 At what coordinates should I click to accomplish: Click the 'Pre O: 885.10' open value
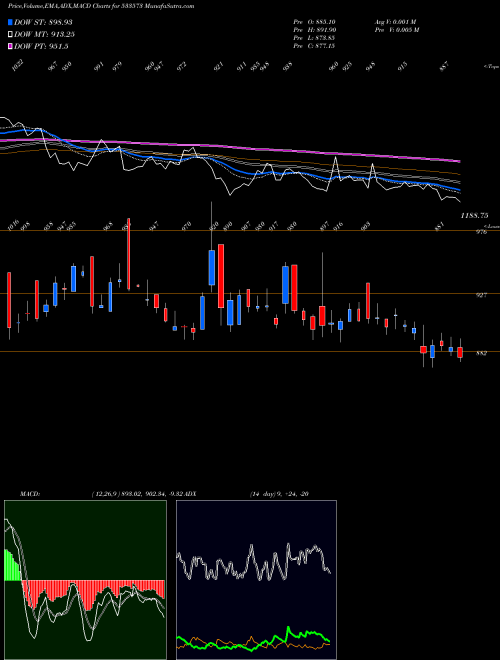pos(314,22)
